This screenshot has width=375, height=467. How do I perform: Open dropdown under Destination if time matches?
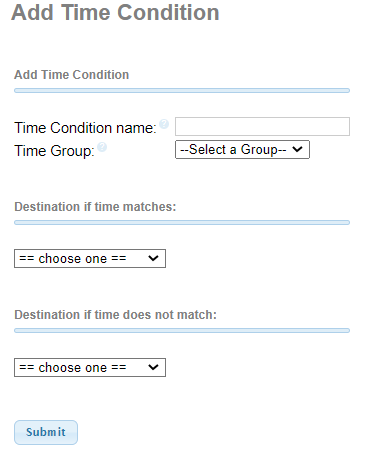click(x=90, y=258)
